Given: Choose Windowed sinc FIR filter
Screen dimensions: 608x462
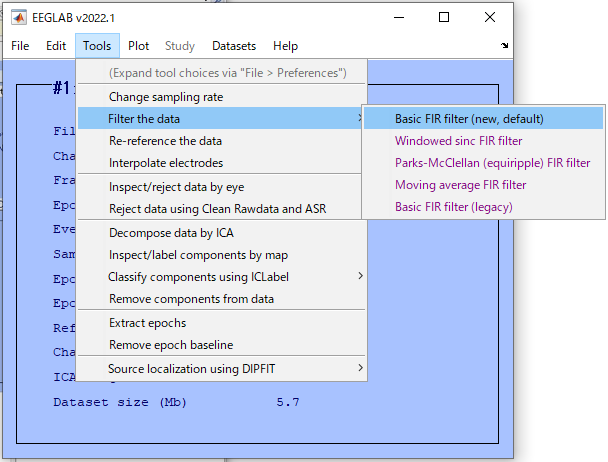Looking at the screenshot, I should click(x=484, y=140).
